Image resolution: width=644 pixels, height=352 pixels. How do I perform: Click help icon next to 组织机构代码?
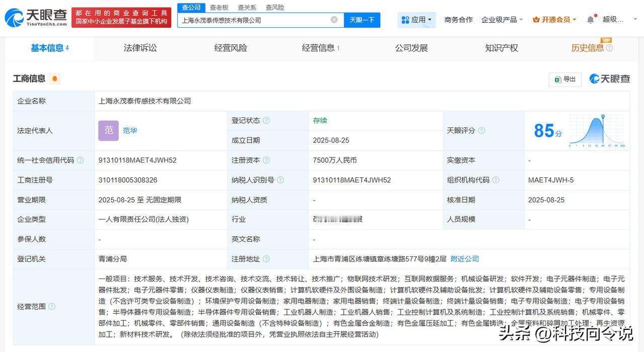point(496,180)
